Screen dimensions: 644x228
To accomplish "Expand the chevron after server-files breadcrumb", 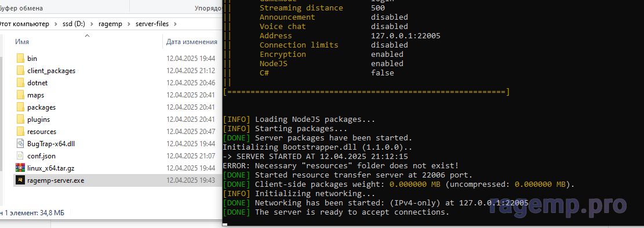I will [175, 24].
